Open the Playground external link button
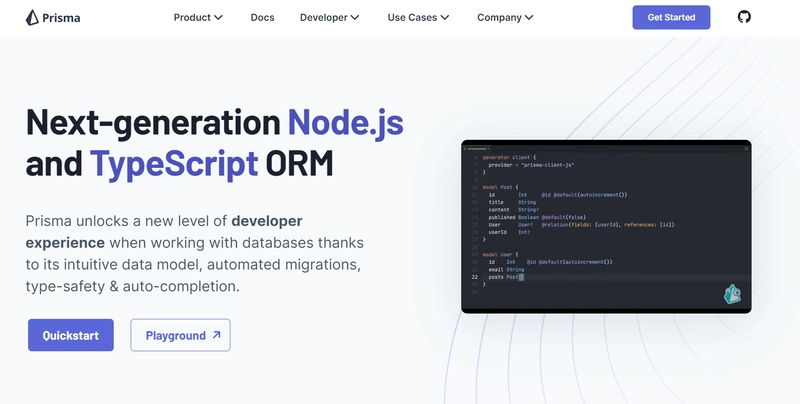 click(x=180, y=335)
